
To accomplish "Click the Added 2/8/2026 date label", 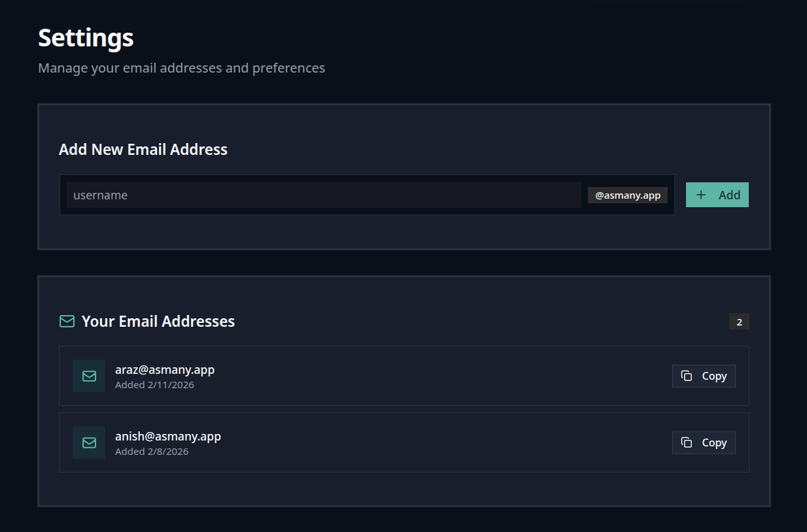I will pyautogui.click(x=152, y=451).
